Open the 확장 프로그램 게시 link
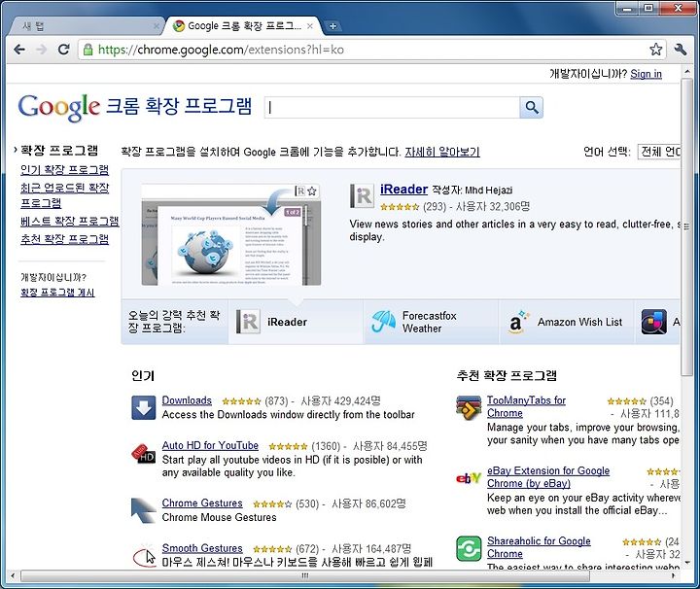The width and height of the screenshot is (700, 589). pyautogui.click(x=57, y=293)
